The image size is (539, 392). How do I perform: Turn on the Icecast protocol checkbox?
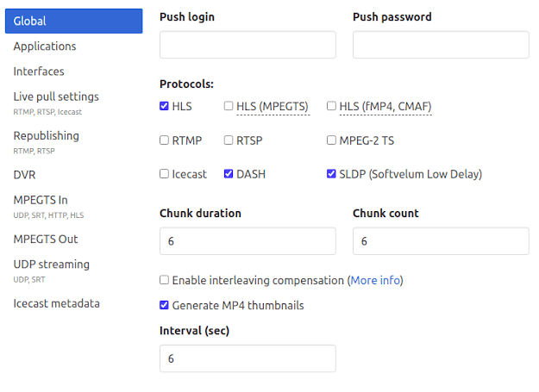coord(165,174)
